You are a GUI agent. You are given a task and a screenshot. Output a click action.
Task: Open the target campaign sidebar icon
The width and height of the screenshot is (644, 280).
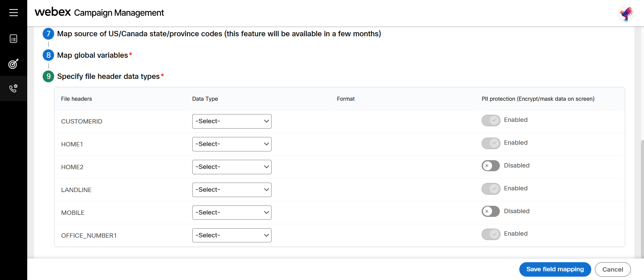click(13, 64)
